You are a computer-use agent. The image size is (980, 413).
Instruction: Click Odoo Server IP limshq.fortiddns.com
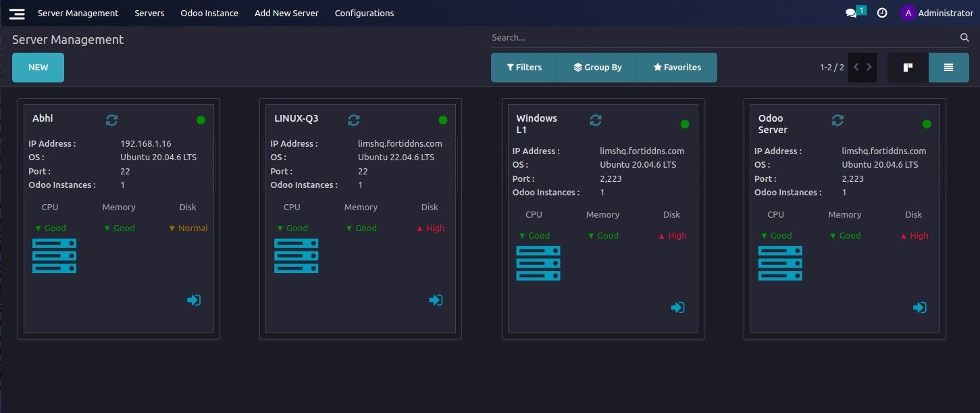click(x=884, y=151)
